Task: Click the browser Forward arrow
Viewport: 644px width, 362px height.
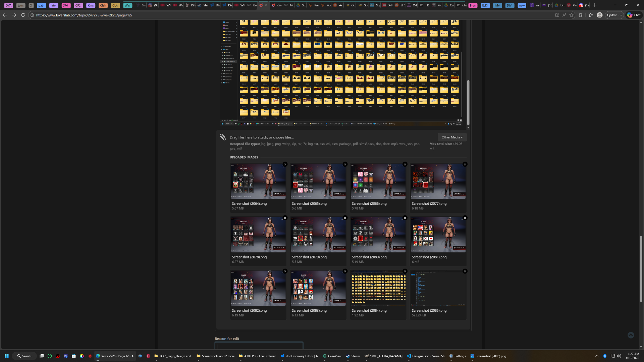Action: click(14, 15)
